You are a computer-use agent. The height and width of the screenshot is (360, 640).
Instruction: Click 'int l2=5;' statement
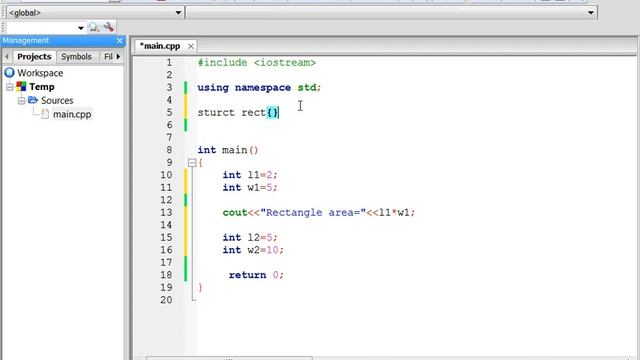(x=250, y=238)
